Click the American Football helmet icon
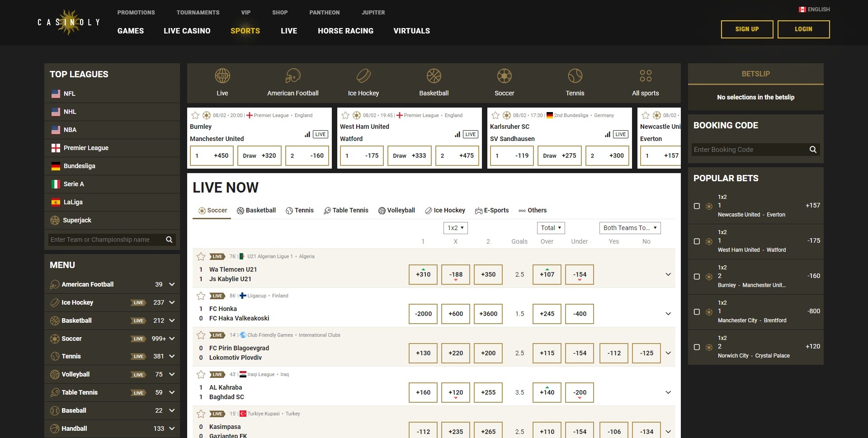This screenshot has width=868, height=438. coord(292,76)
